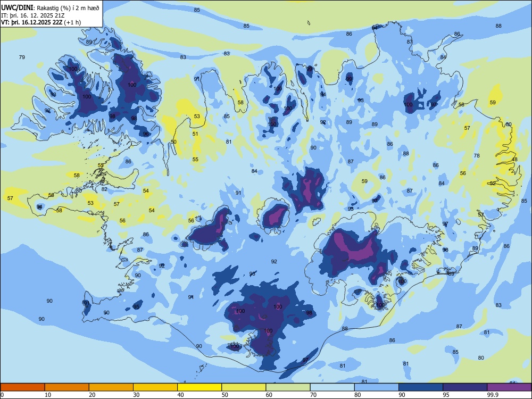Click the 'UWC/DINI' title text
The width and height of the screenshot is (532, 399).
18,7
